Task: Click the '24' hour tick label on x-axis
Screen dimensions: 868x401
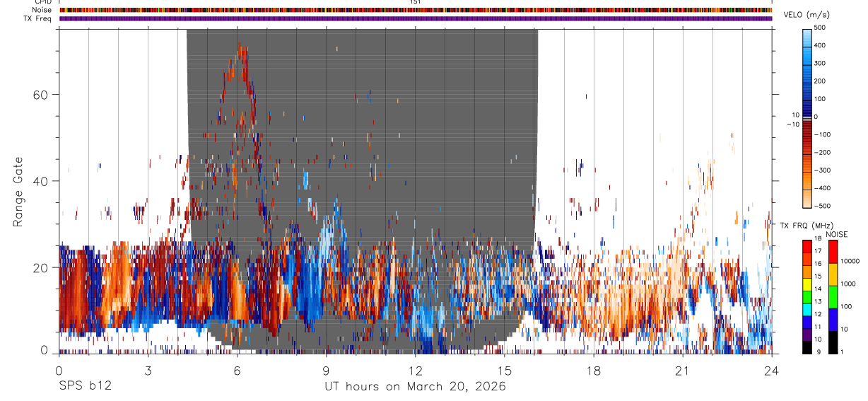Action: pos(771,371)
